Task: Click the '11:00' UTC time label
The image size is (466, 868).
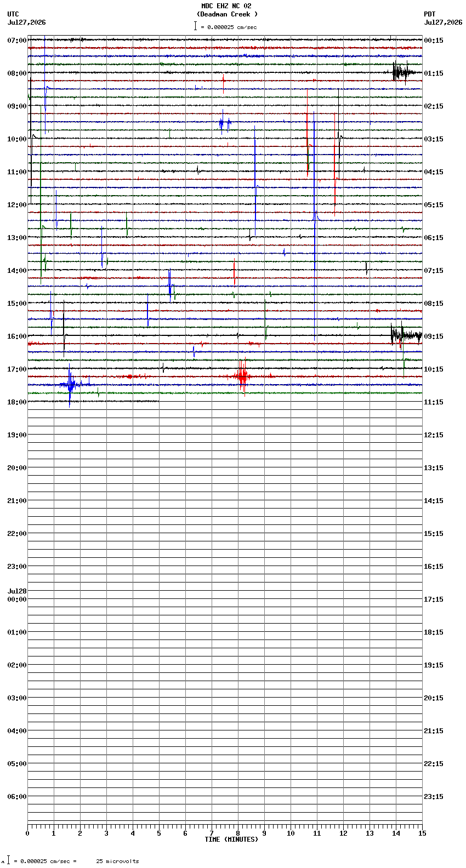Action: 17,172
